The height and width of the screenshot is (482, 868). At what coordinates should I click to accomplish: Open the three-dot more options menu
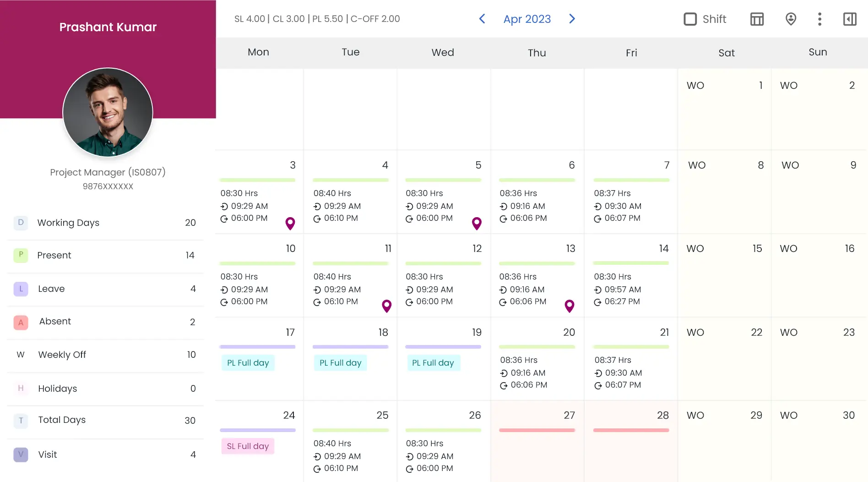click(x=819, y=19)
